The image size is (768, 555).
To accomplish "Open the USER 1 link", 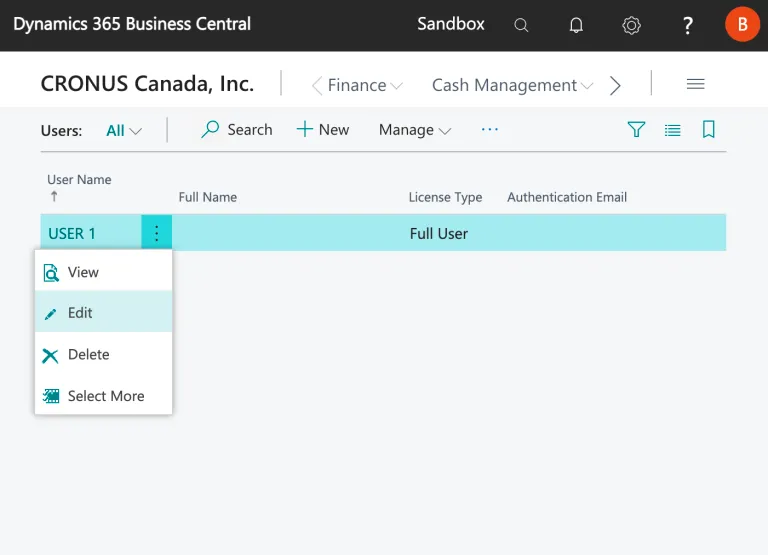I will point(72,234).
